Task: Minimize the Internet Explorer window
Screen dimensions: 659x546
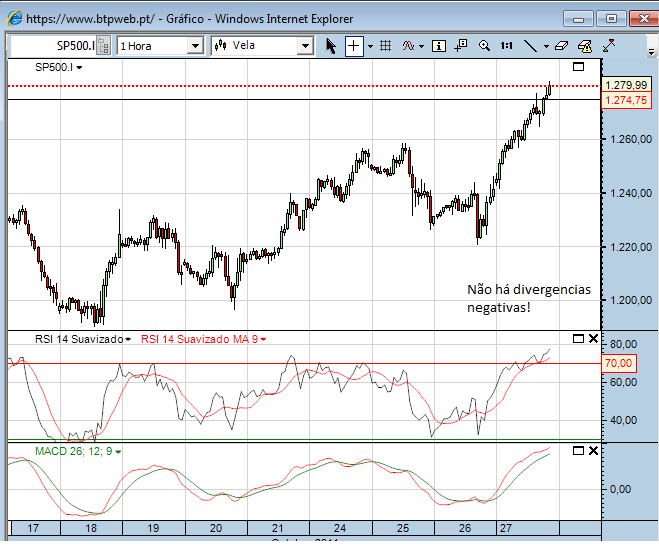Action: pos(578,19)
